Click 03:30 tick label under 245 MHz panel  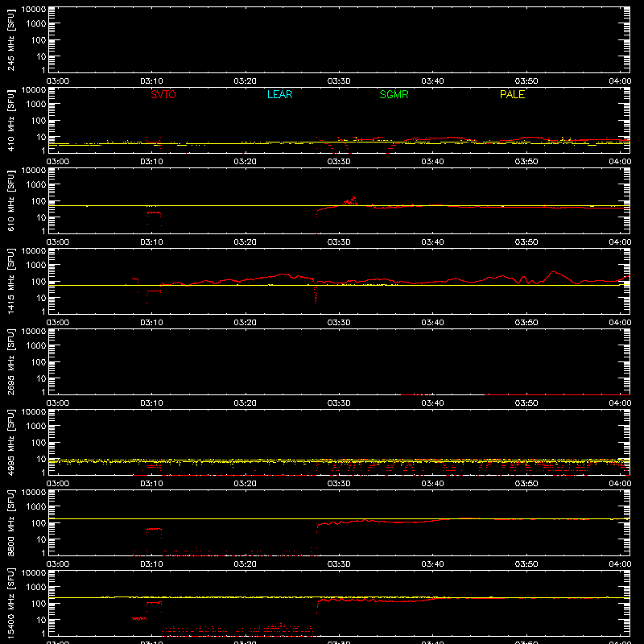coord(339,81)
